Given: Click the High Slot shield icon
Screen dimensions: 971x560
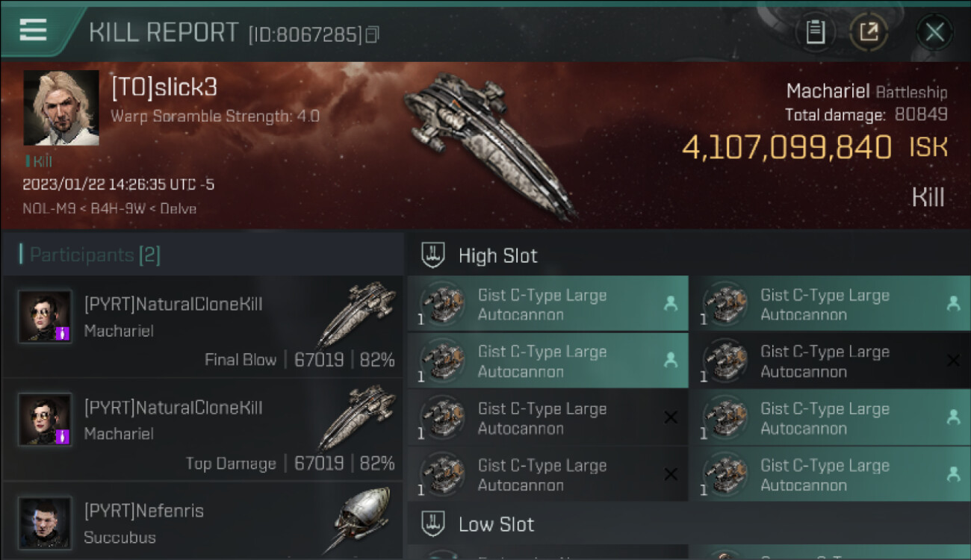Looking at the screenshot, I should 434,255.
